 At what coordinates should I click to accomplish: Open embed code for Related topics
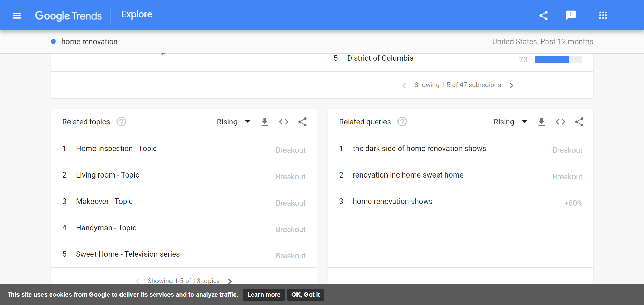(x=283, y=122)
